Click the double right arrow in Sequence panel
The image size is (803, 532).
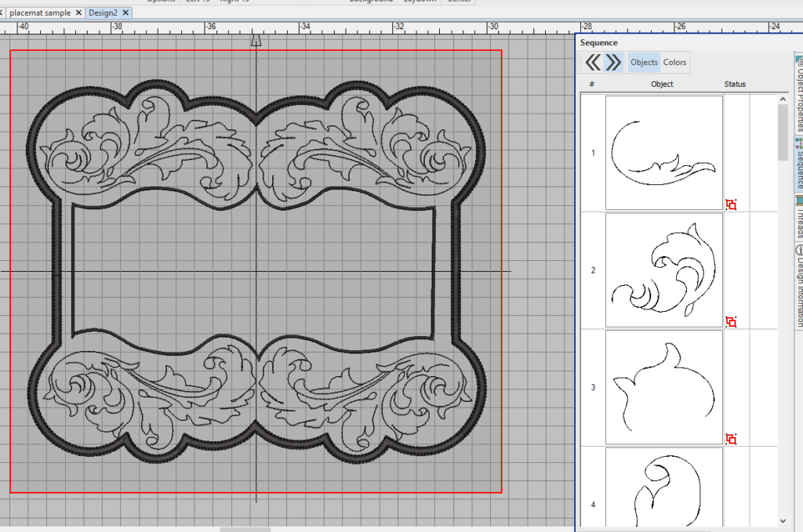tap(613, 63)
